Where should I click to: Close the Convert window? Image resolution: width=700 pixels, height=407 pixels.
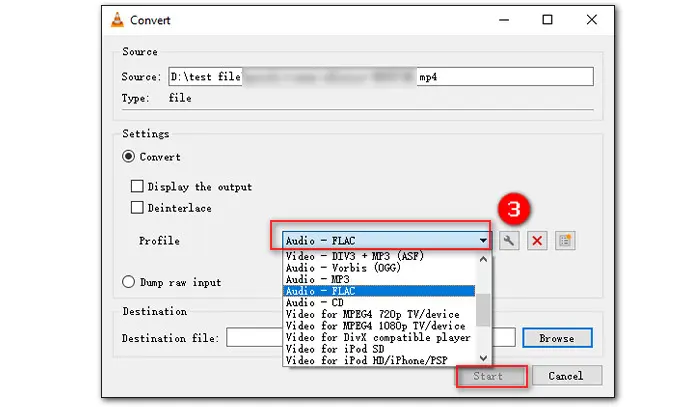(x=592, y=20)
